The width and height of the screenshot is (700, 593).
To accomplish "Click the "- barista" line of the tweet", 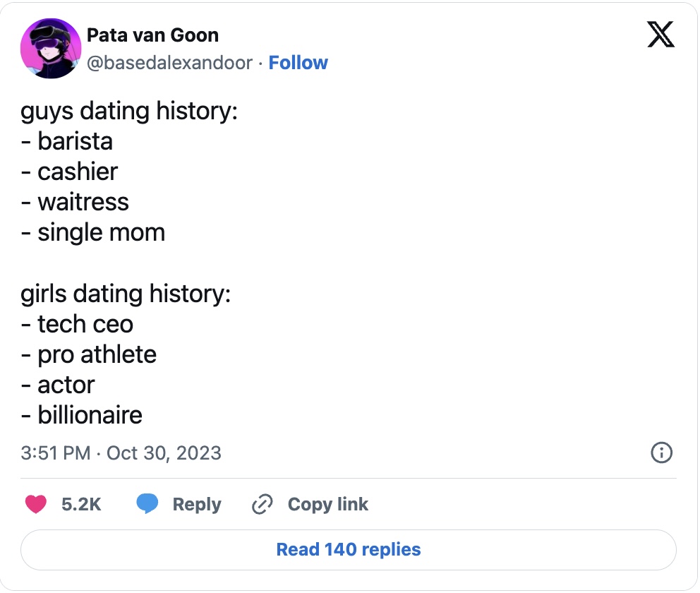I will 67,141.
